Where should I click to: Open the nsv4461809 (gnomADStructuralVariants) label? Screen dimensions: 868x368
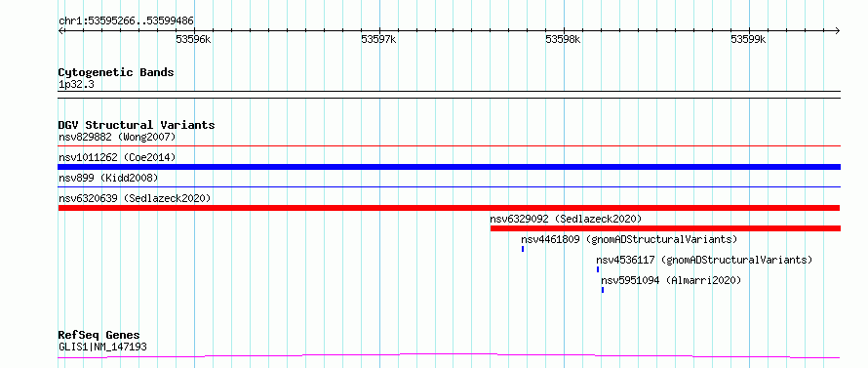pos(629,239)
